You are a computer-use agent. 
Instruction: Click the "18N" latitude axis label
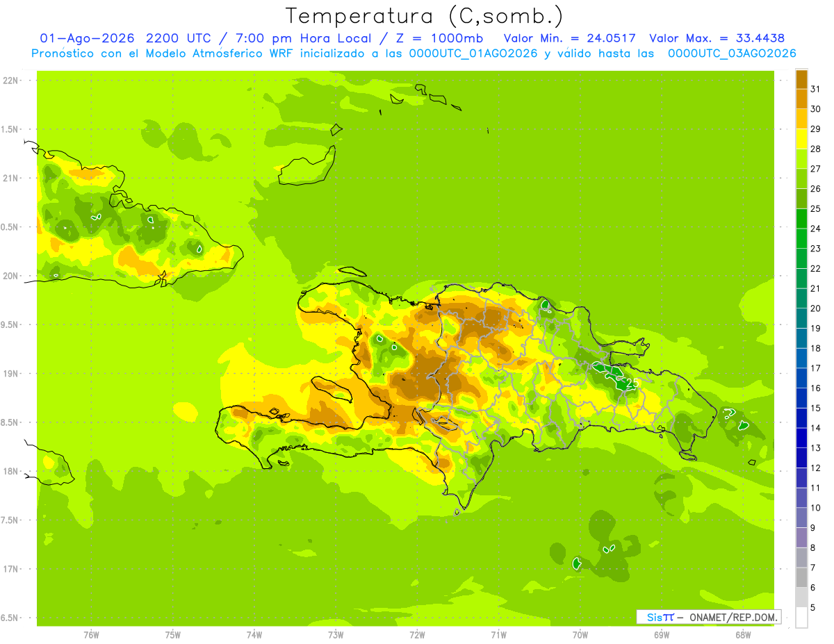tap(10, 471)
